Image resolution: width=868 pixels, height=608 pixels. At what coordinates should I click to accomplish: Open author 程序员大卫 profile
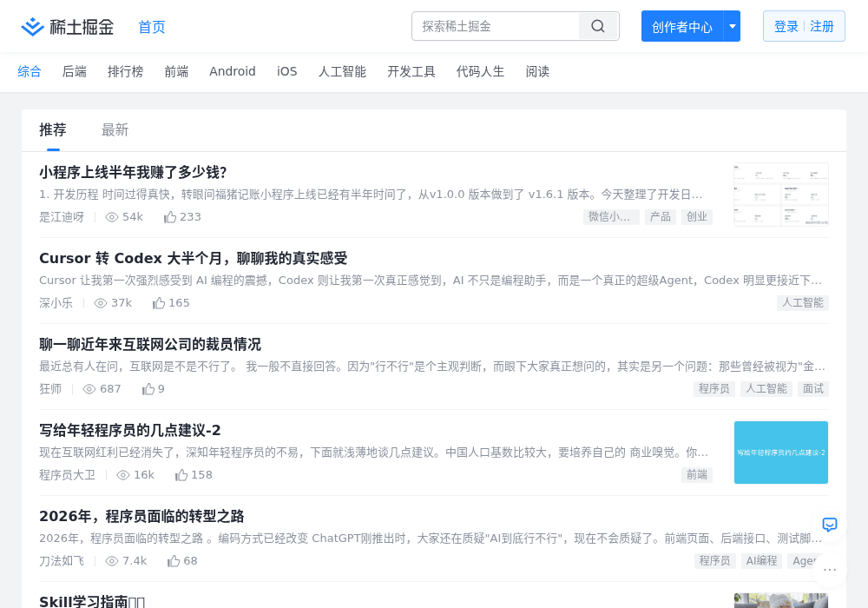[67, 475]
